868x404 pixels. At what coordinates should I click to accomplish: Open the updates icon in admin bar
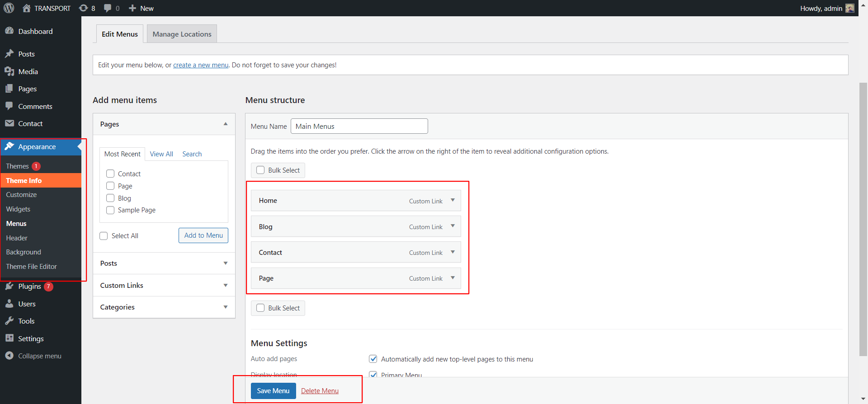pyautogui.click(x=84, y=8)
